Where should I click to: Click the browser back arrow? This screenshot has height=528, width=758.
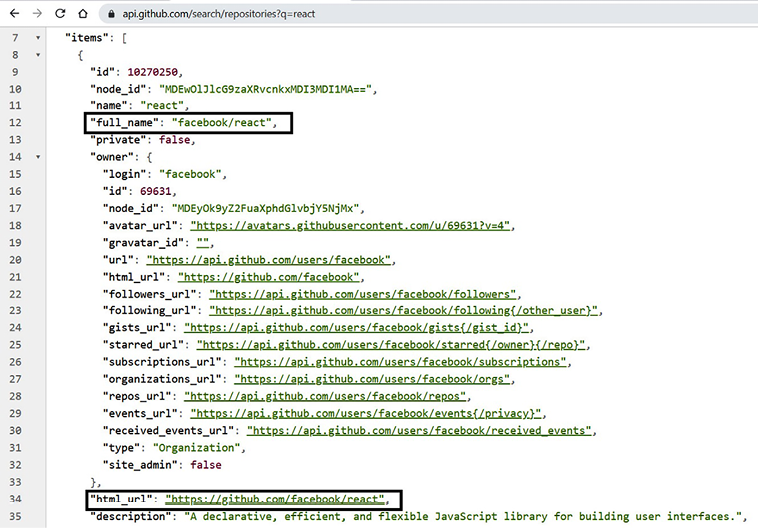point(12,14)
